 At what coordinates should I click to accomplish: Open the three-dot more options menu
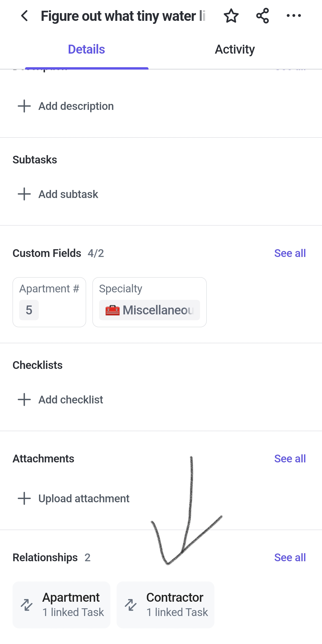tap(294, 15)
